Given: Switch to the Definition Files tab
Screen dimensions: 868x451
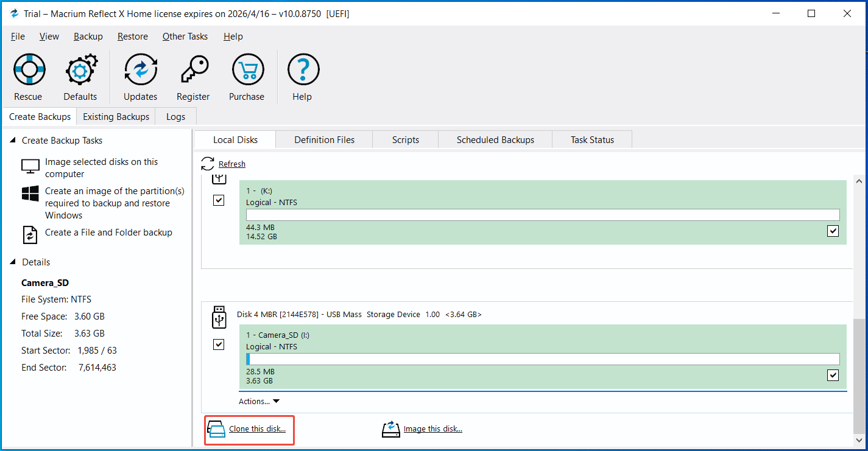Looking at the screenshot, I should [x=325, y=140].
